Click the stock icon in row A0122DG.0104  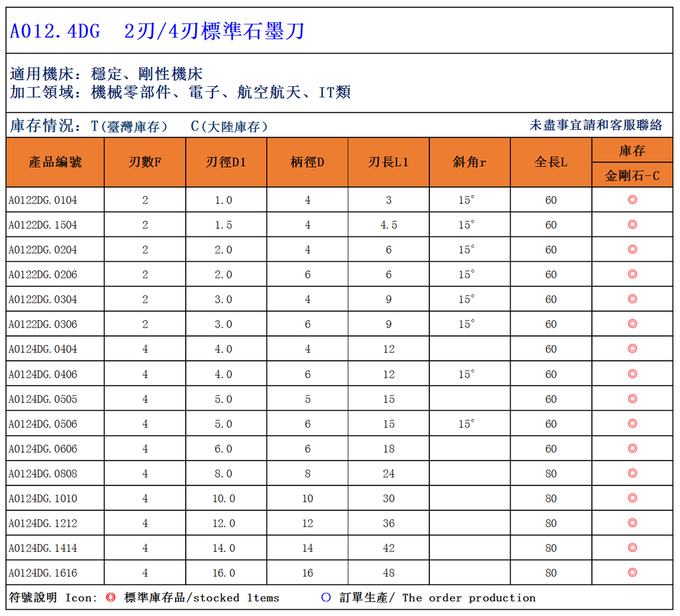click(x=632, y=199)
